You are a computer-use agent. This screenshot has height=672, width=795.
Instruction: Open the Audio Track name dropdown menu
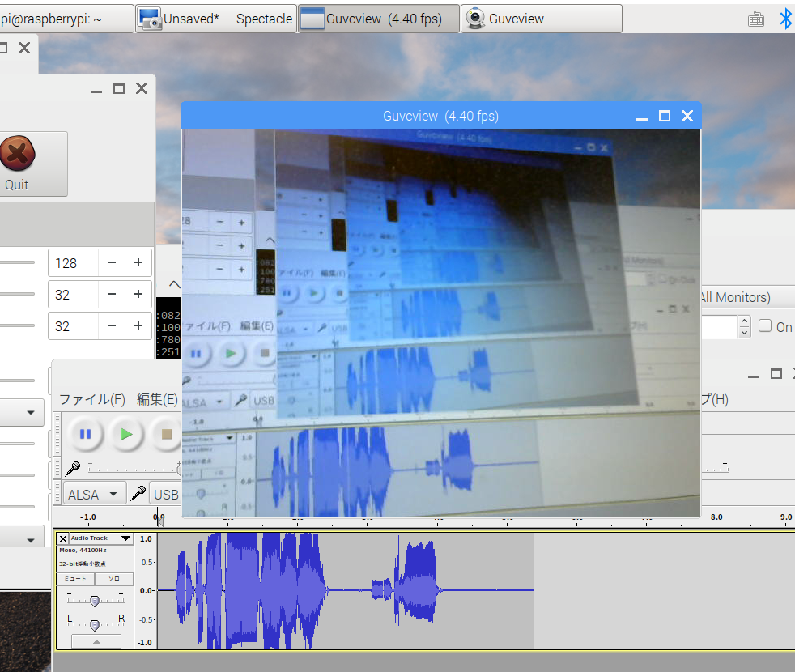125,538
